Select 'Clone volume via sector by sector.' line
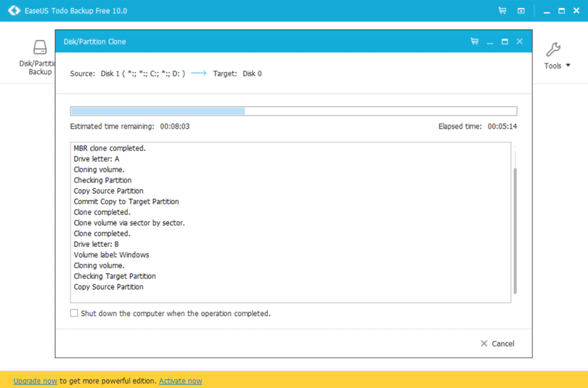Screen dimensions: 588x388 tap(129, 223)
